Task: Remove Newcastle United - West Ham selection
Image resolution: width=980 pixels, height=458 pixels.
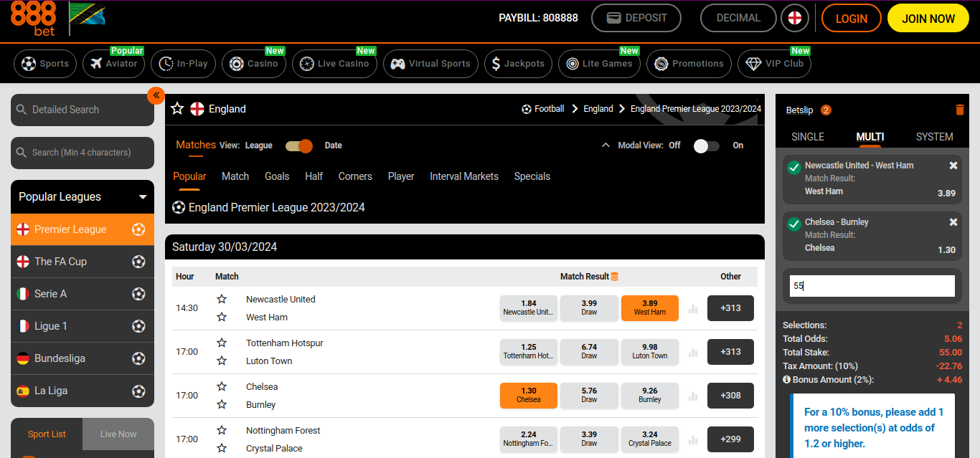Action: coord(953,166)
